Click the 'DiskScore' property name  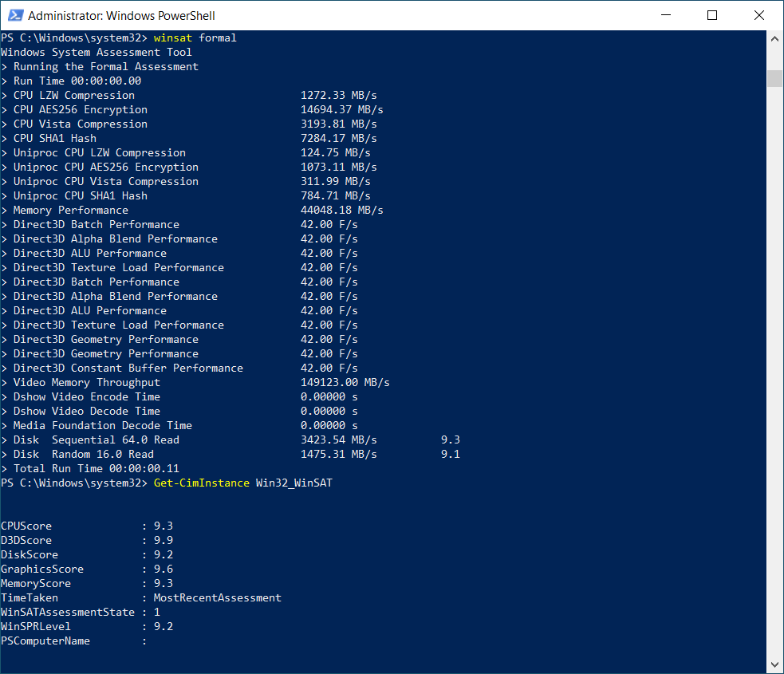coord(29,555)
